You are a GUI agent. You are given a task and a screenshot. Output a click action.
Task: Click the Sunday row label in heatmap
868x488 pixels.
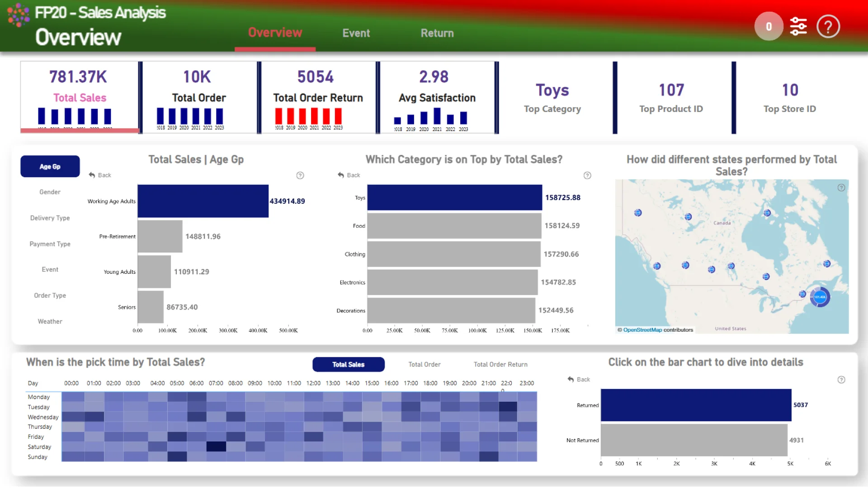coord(38,457)
